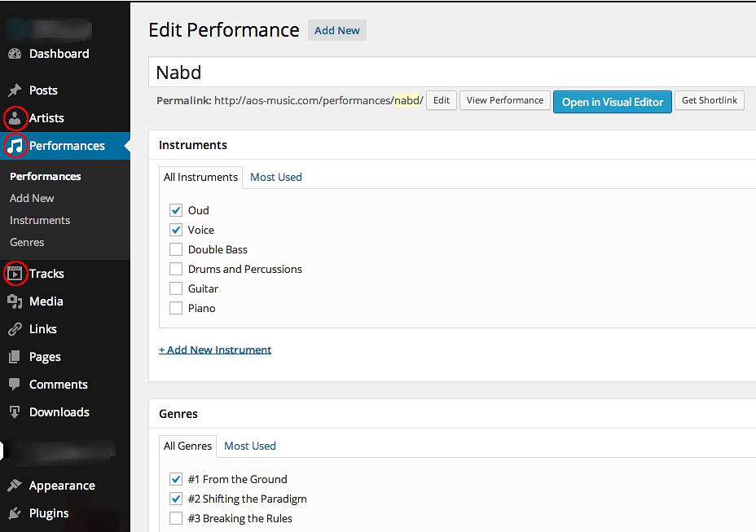Click the Dashboard gauge icon

(x=15, y=54)
